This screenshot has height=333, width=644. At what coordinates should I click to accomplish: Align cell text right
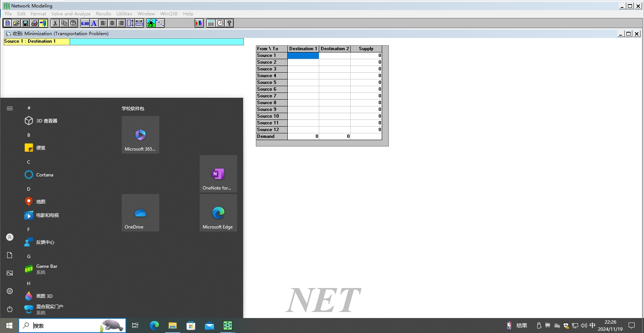click(121, 23)
